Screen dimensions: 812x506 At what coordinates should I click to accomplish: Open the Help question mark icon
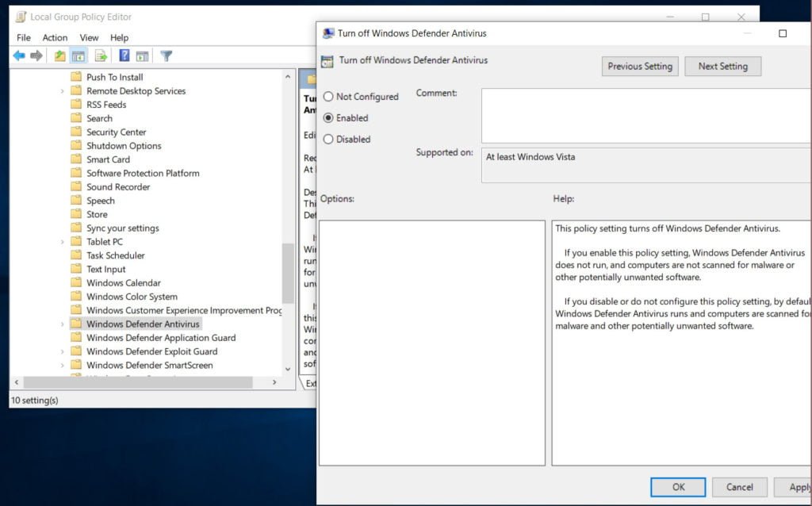tap(124, 56)
